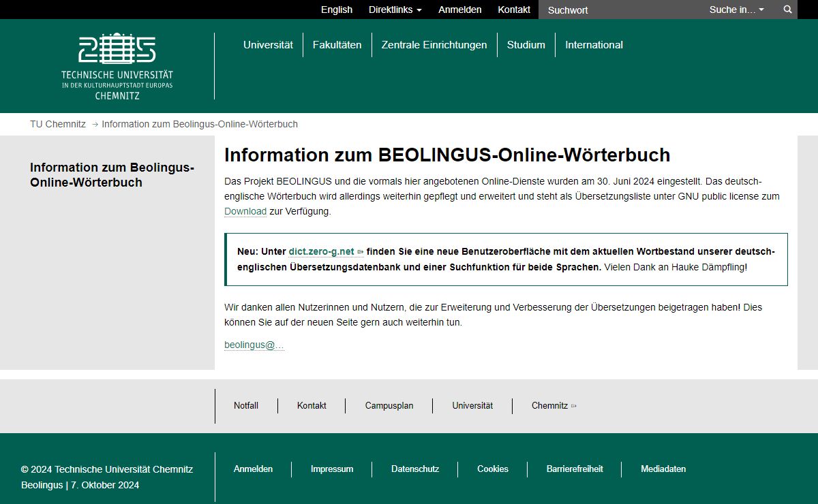Open the Zentrale Einrichtungen menu
818x504 pixels.
click(434, 45)
